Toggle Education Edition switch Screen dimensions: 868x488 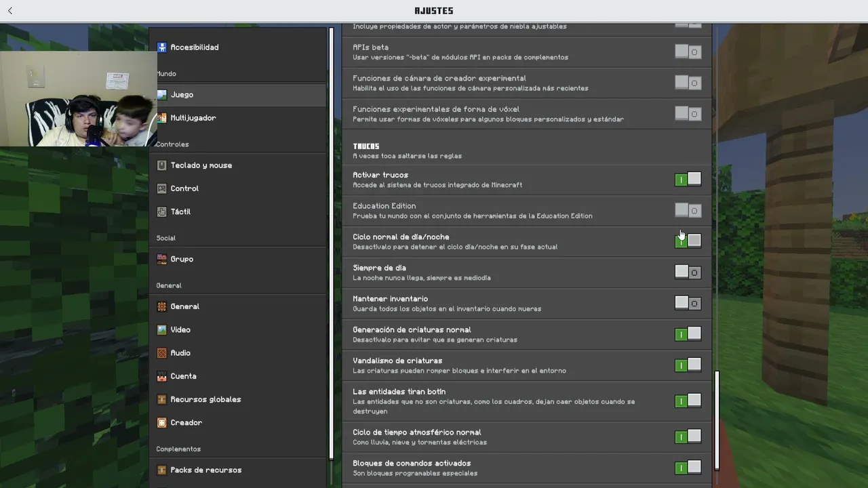688,210
